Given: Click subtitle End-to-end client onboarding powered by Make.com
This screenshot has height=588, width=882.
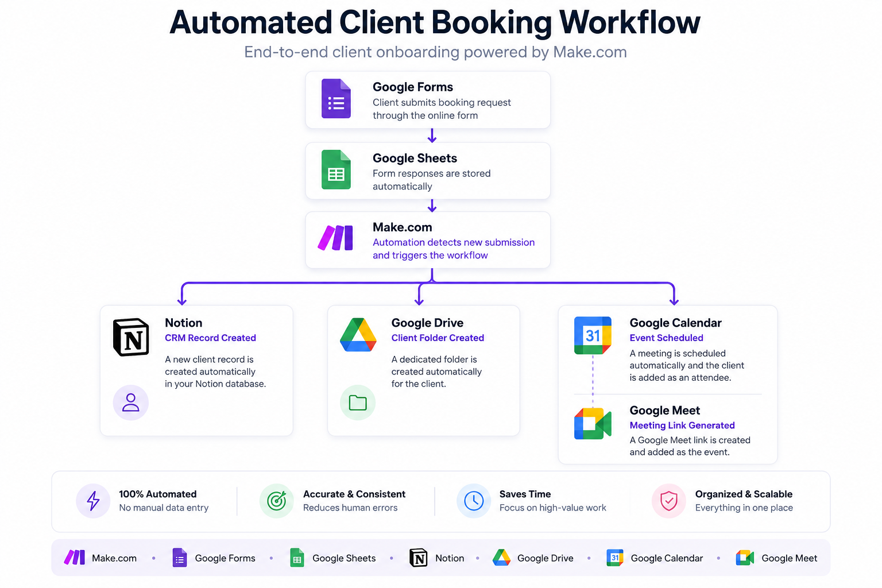Looking at the screenshot, I should click(435, 52).
